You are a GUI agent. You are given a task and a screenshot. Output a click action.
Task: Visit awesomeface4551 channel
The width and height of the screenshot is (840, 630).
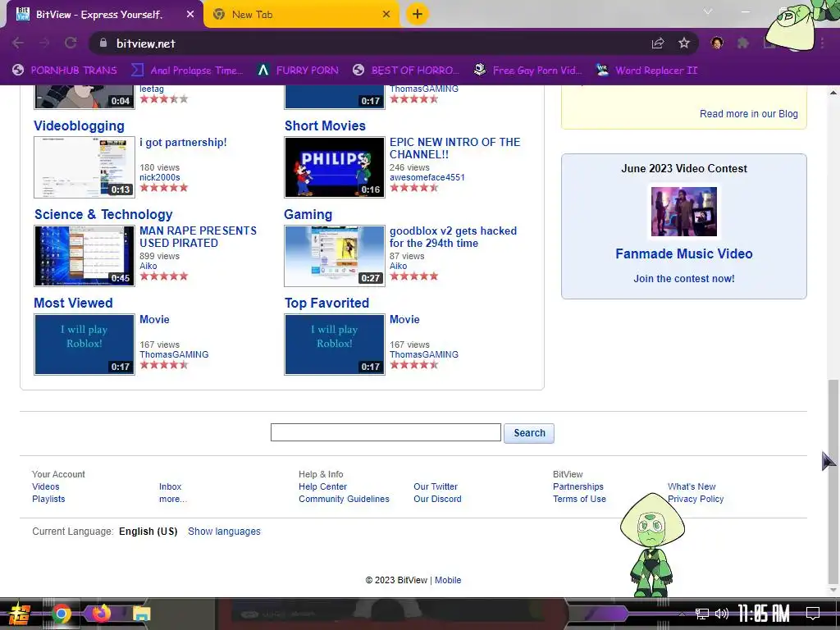coord(427,177)
